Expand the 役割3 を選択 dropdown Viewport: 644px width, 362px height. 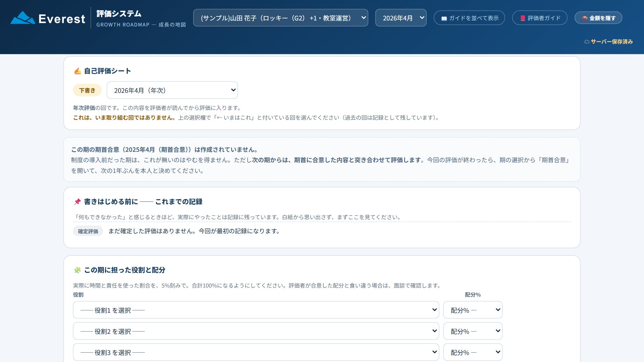[x=256, y=352]
